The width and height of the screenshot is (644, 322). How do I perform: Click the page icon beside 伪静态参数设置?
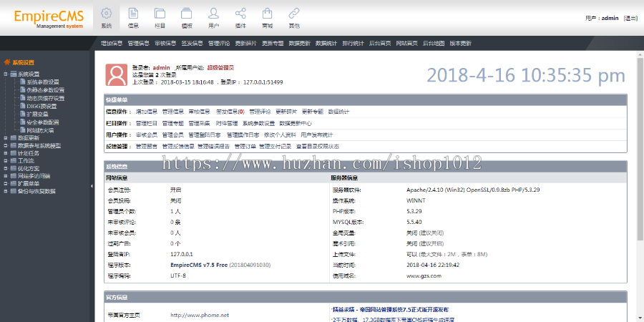tap(23, 90)
